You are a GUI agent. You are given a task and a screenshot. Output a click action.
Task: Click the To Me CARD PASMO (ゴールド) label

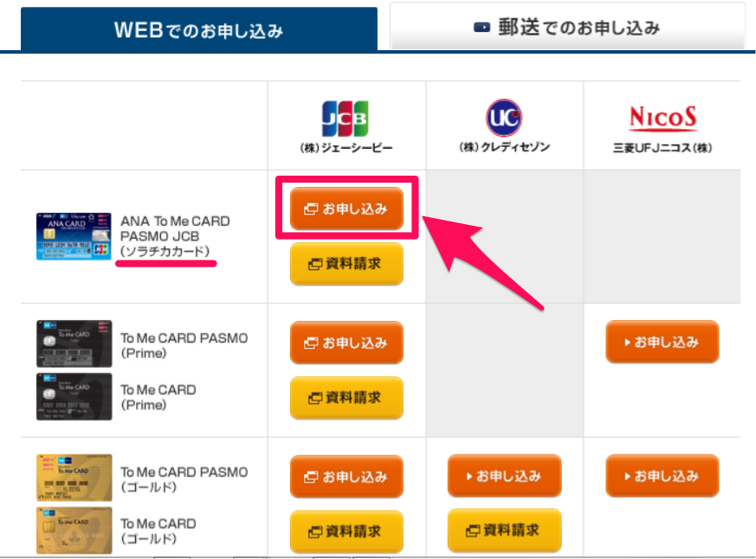coord(184,479)
